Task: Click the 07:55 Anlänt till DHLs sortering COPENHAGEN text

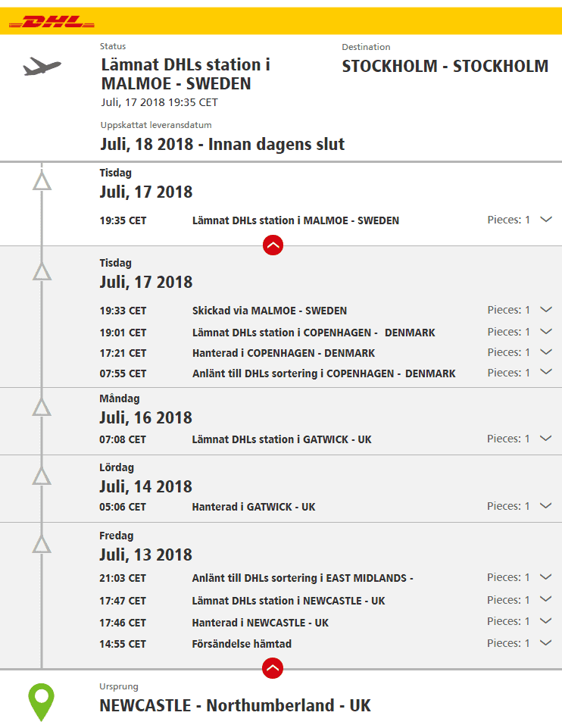Action: click(x=324, y=373)
